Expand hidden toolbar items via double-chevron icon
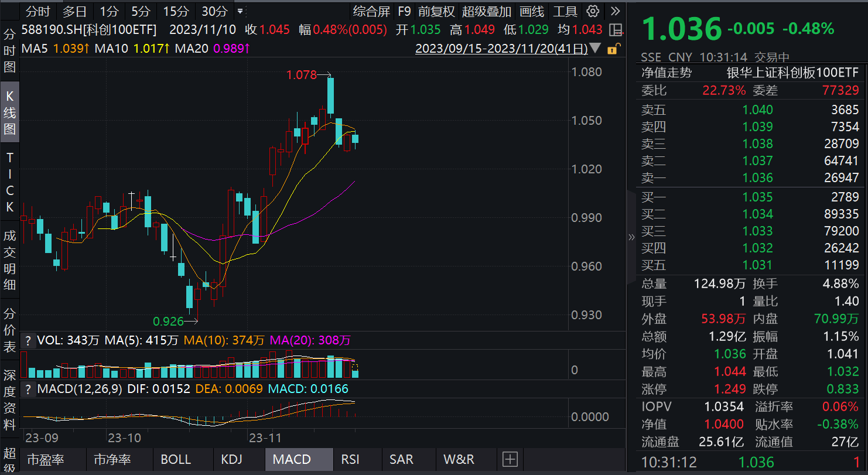868x475 pixels. [x=614, y=11]
